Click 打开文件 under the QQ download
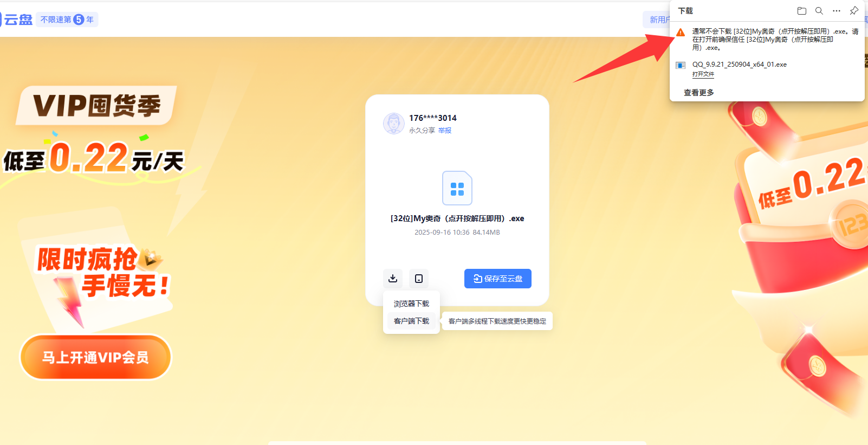 click(703, 74)
